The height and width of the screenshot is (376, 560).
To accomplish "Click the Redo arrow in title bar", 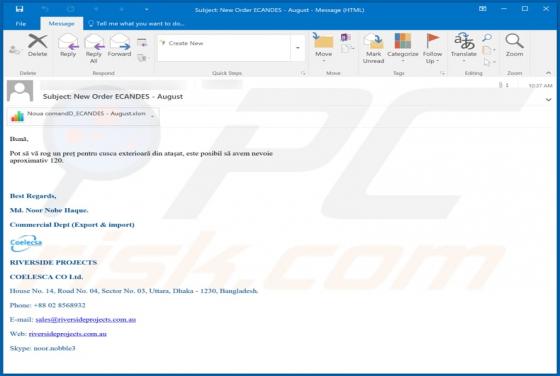I will coord(71,9).
